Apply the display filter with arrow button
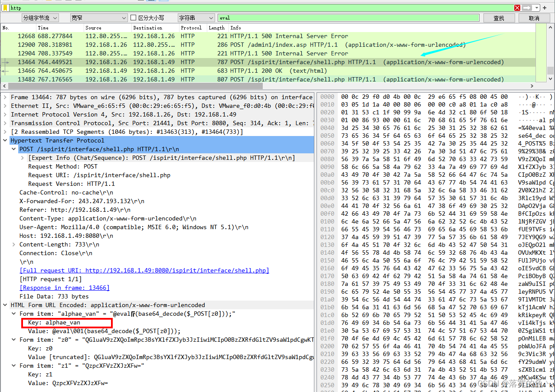555x392 pixels. click(x=527, y=8)
